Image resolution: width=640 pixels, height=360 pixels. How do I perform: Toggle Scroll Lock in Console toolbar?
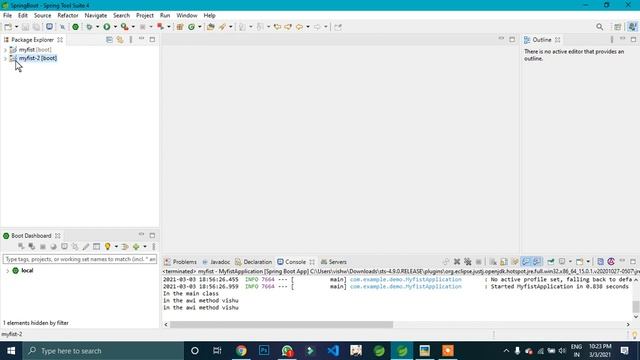(x=504, y=262)
